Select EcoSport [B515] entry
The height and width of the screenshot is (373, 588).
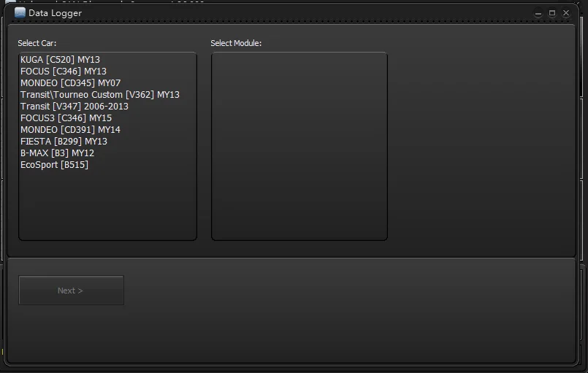(x=54, y=164)
